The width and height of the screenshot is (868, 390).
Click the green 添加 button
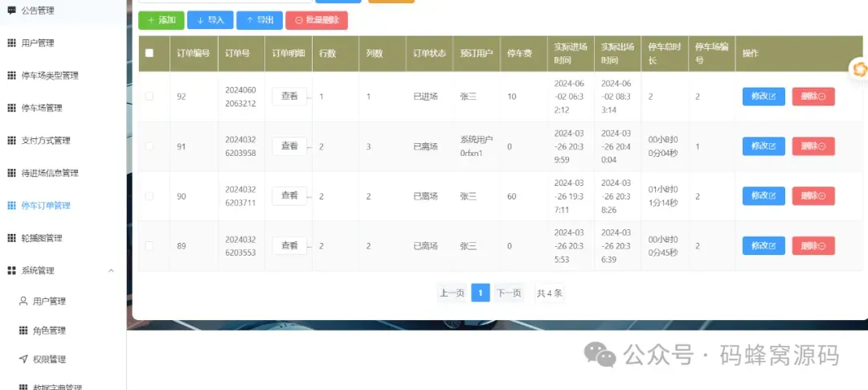(161, 20)
